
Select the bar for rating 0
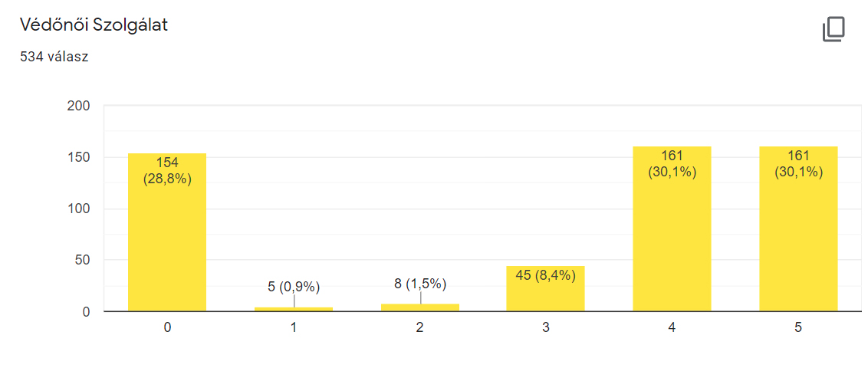pyautogui.click(x=167, y=232)
